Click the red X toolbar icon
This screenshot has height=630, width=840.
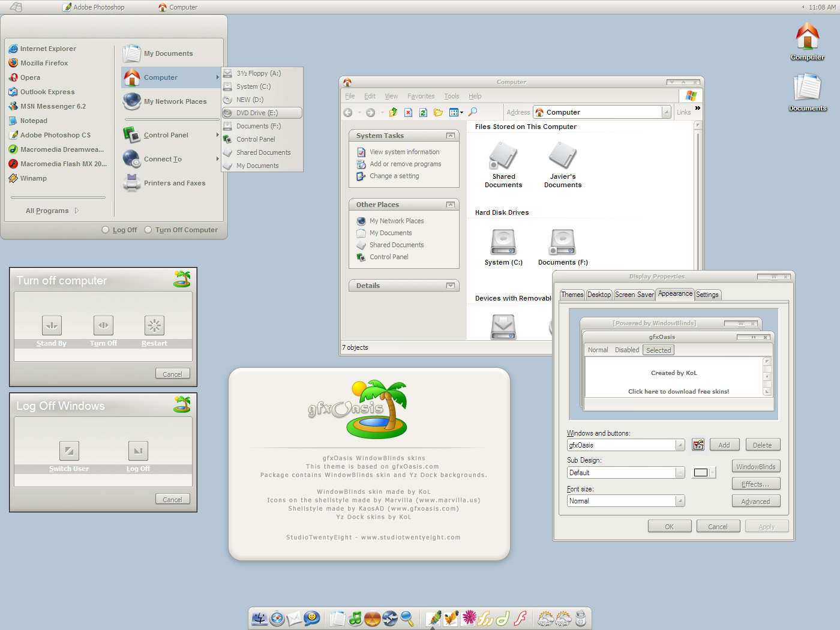tap(408, 112)
